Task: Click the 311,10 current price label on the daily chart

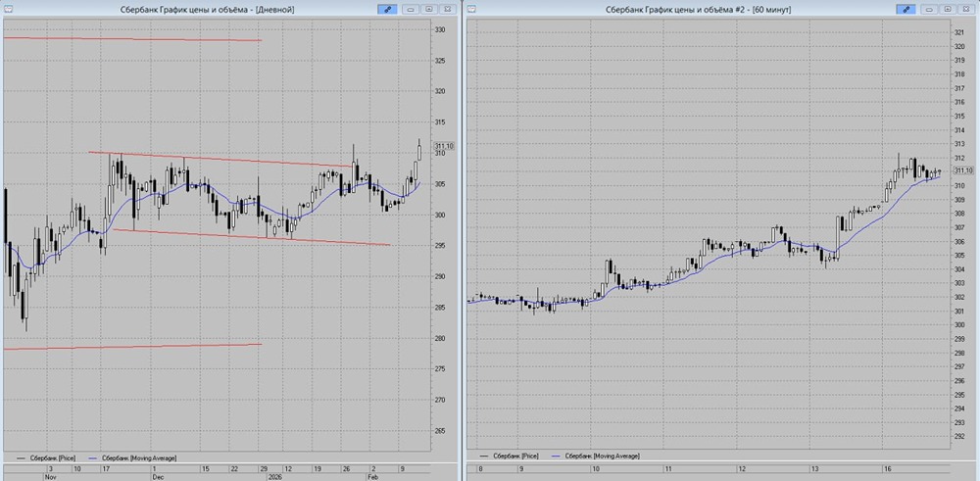Action: (444, 146)
